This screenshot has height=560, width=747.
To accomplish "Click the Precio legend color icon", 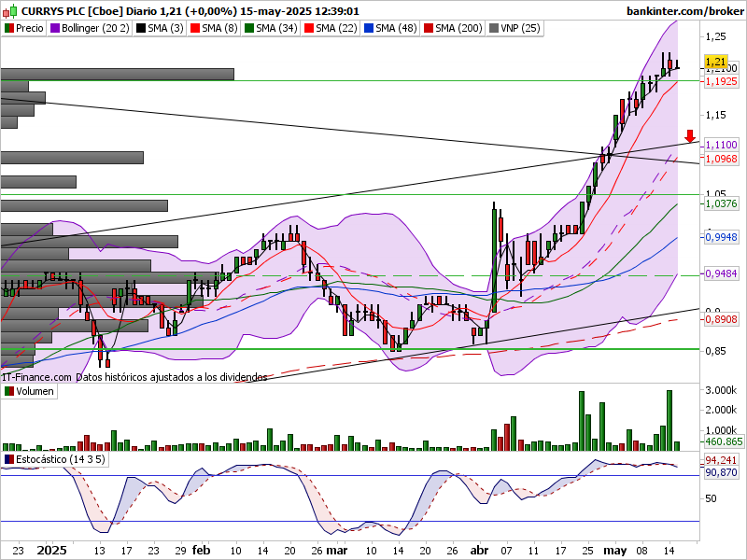I will point(8,28).
